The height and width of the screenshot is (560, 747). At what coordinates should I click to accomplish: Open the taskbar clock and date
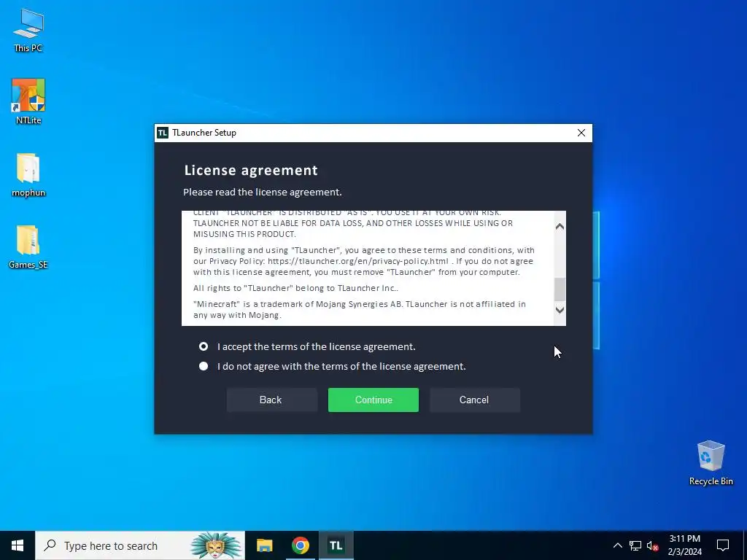[684, 545]
